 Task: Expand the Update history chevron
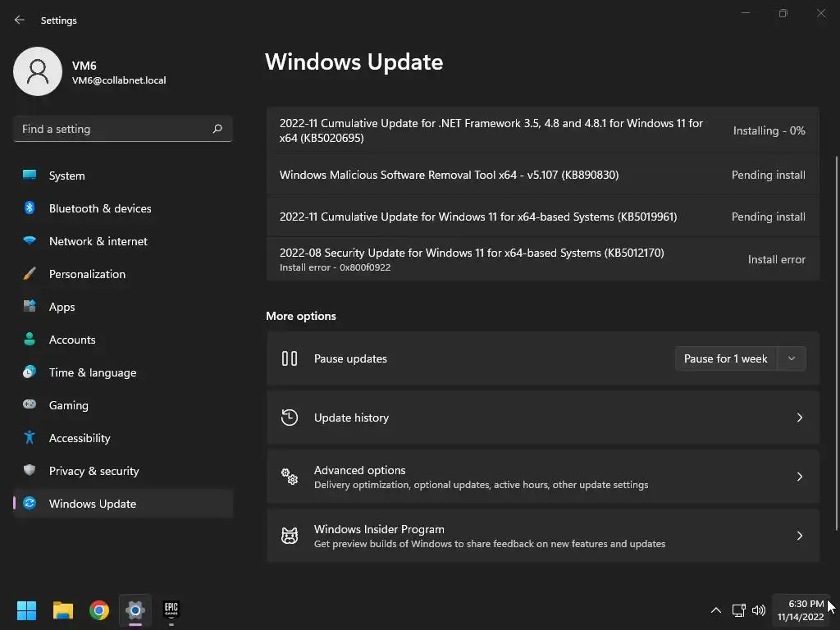[x=800, y=418]
